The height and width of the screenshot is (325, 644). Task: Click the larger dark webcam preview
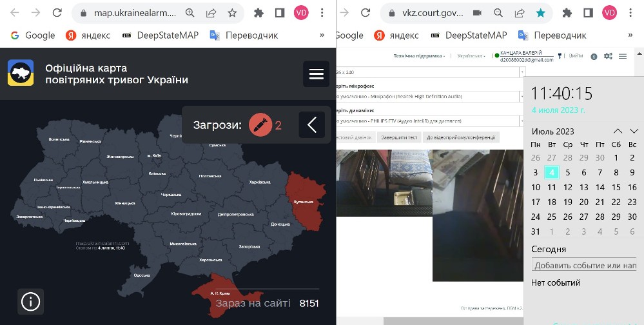pos(478,215)
